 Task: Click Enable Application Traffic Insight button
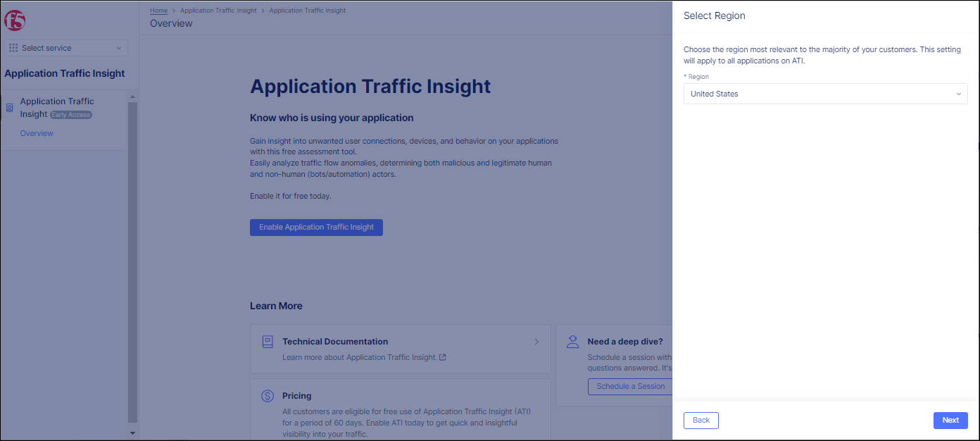(316, 227)
